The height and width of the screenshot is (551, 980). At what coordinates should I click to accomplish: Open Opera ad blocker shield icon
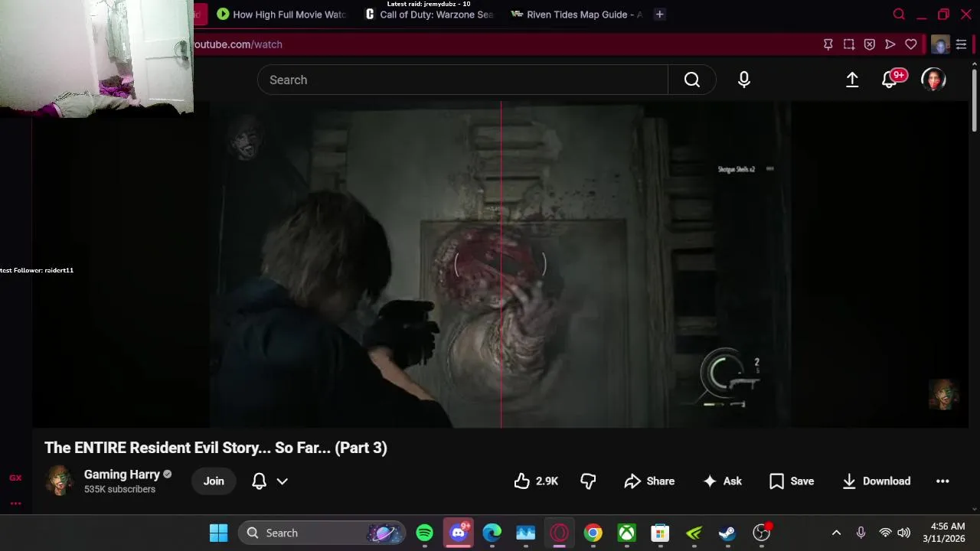point(870,44)
